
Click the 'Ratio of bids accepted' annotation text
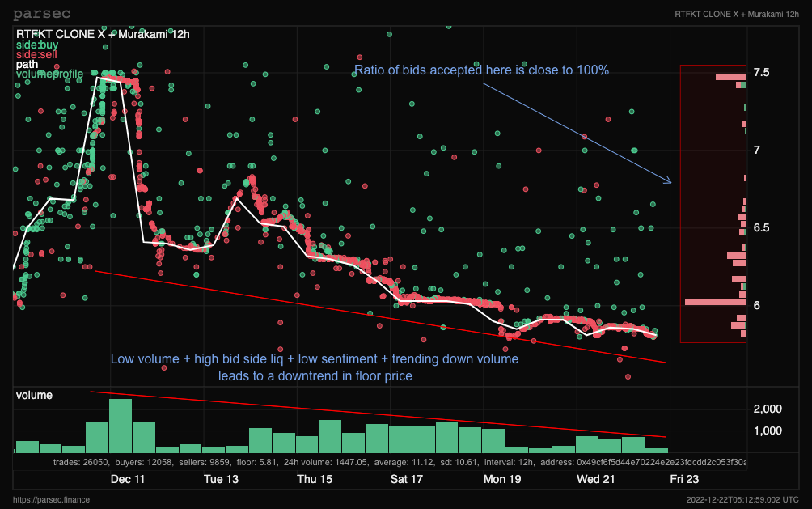point(481,70)
